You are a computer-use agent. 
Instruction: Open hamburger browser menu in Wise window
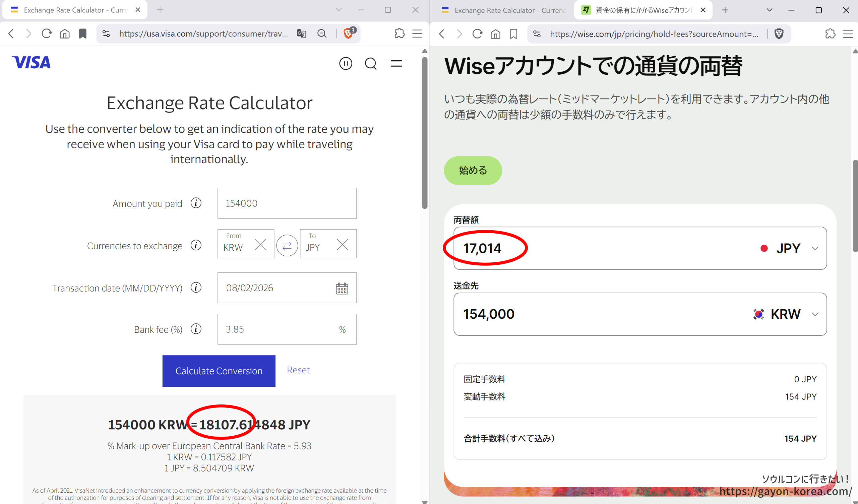pos(848,34)
